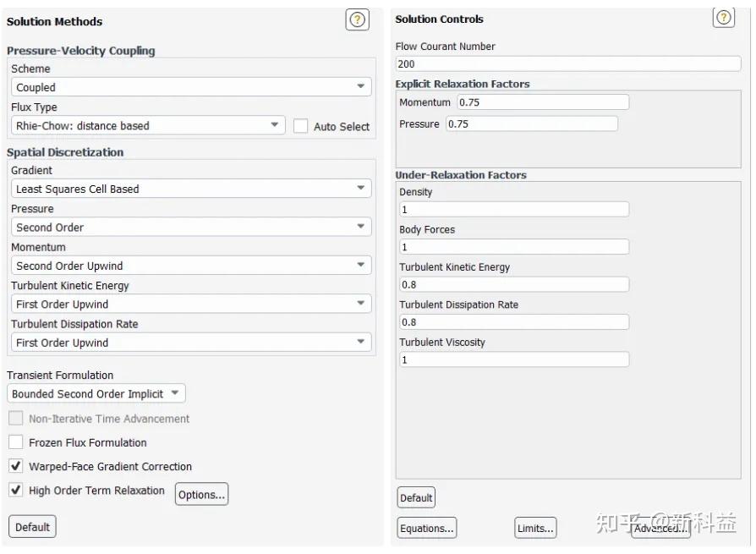756x554 pixels.
Task: Click the Limits button
Action: tap(535, 529)
